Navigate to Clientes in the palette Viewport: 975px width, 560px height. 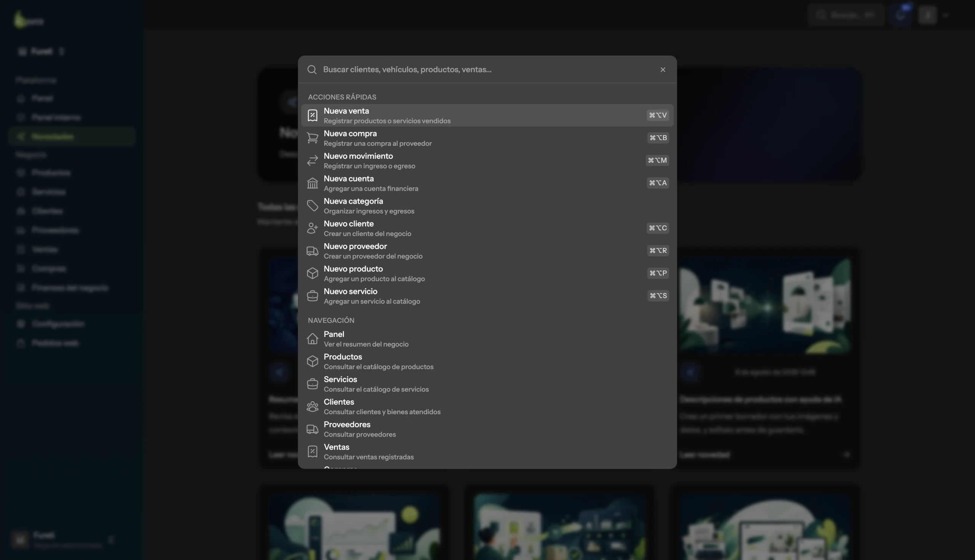tap(487, 407)
